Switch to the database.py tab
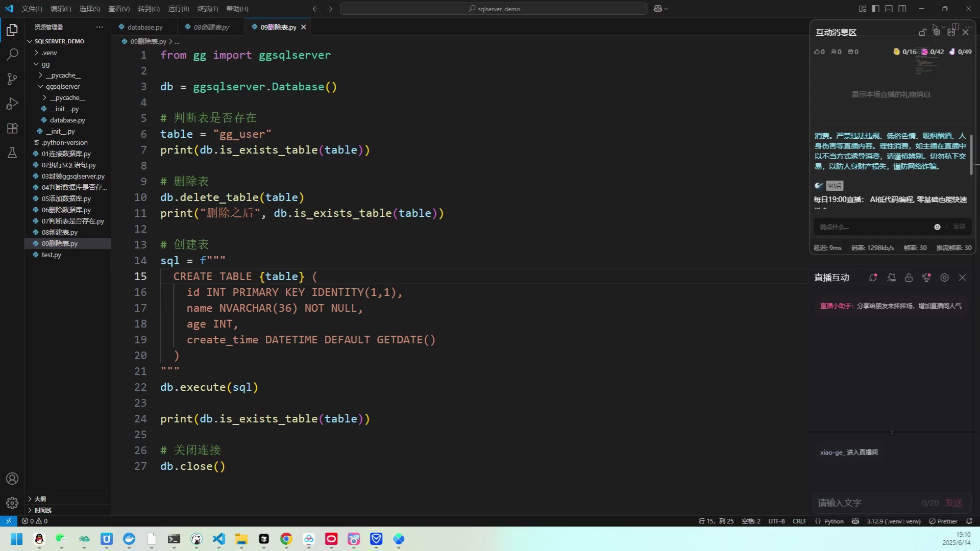Screen dimensions: 980x551 pyautogui.click(x=144, y=27)
